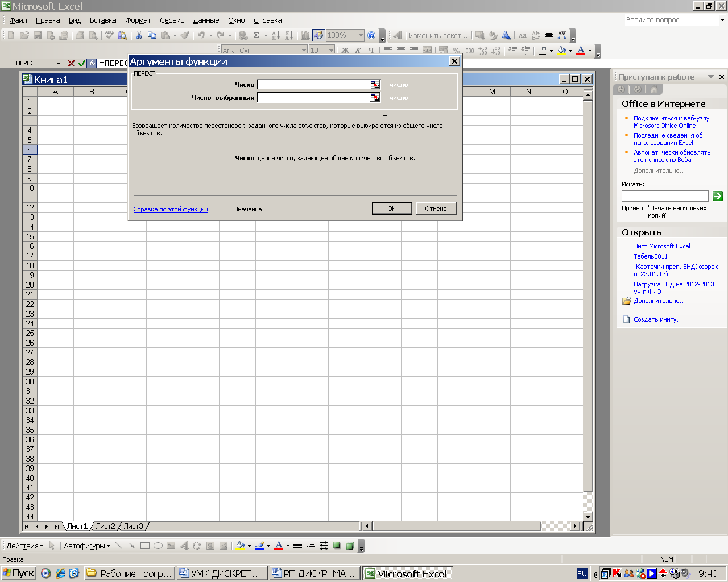
Task: Click the Open file folder icon
Action: coord(24,35)
